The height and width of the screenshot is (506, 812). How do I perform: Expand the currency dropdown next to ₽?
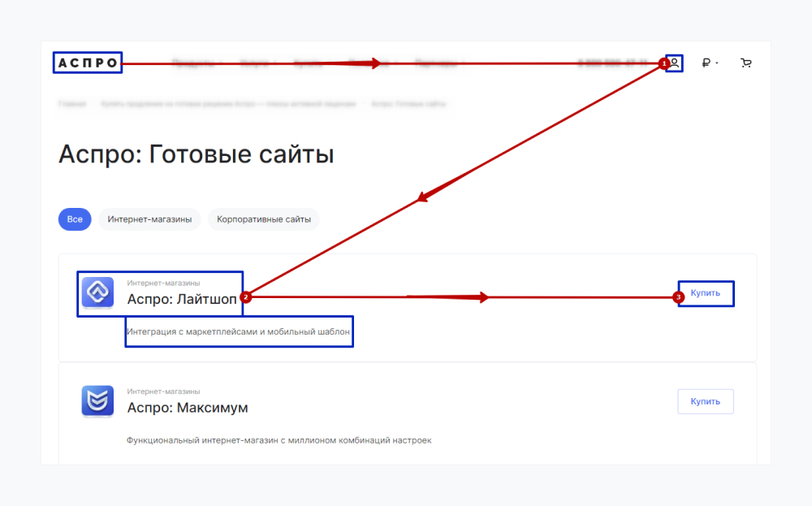coord(718,63)
